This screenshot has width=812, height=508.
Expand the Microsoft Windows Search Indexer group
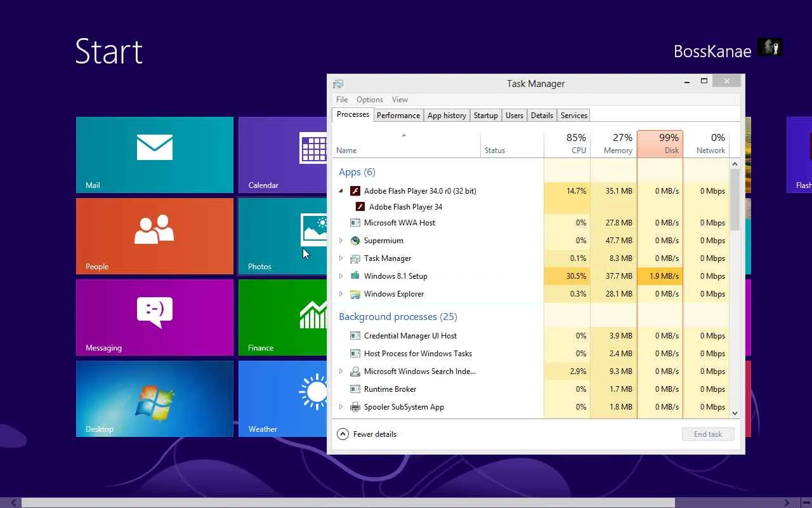(341, 371)
